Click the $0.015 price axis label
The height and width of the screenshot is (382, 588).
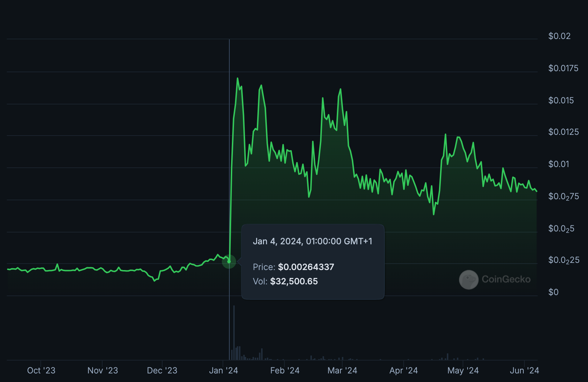coord(561,101)
